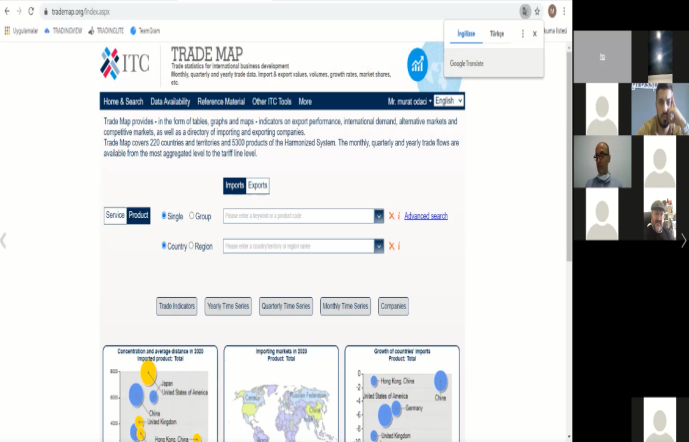Click the browser address bar
The image size is (689, 442).
[281, 12]
